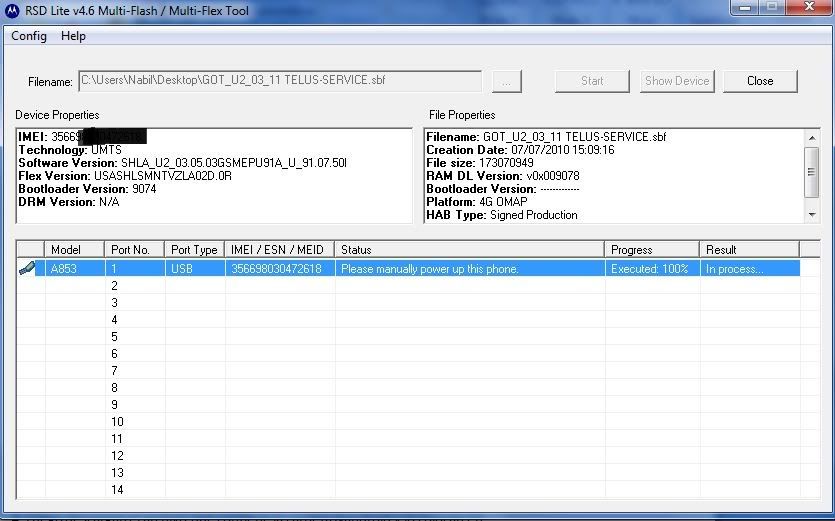Click the browse file ellipsis button

click(506, 82)
